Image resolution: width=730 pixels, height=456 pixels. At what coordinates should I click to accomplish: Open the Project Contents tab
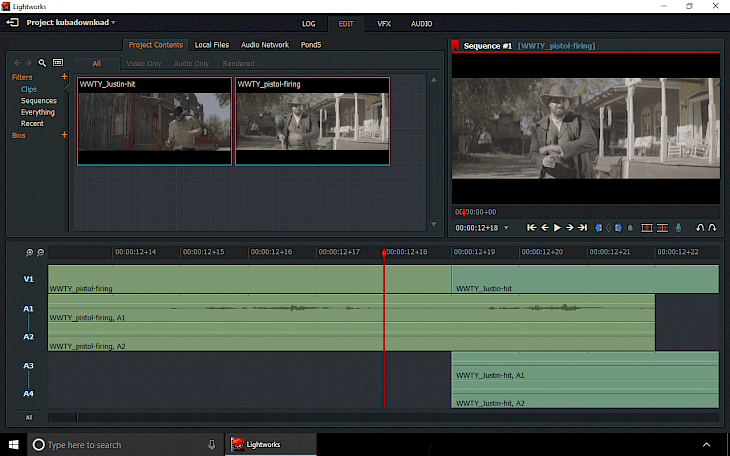[155, 45]
